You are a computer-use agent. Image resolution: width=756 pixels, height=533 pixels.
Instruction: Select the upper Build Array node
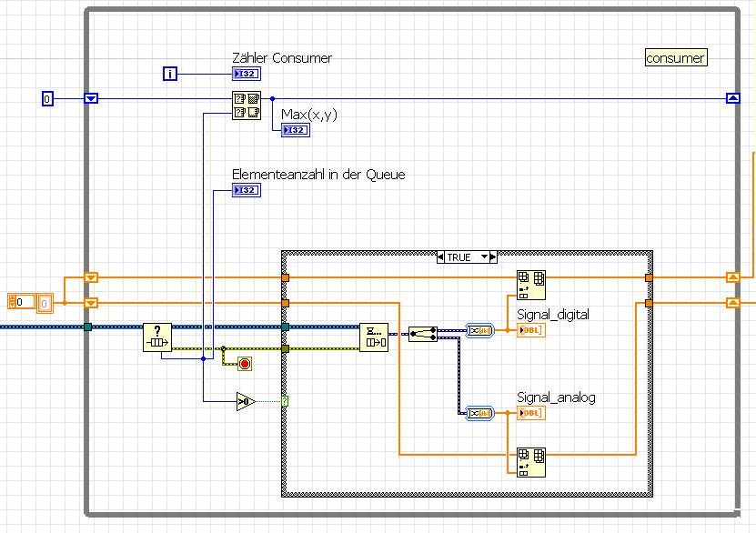coord(531,285)
